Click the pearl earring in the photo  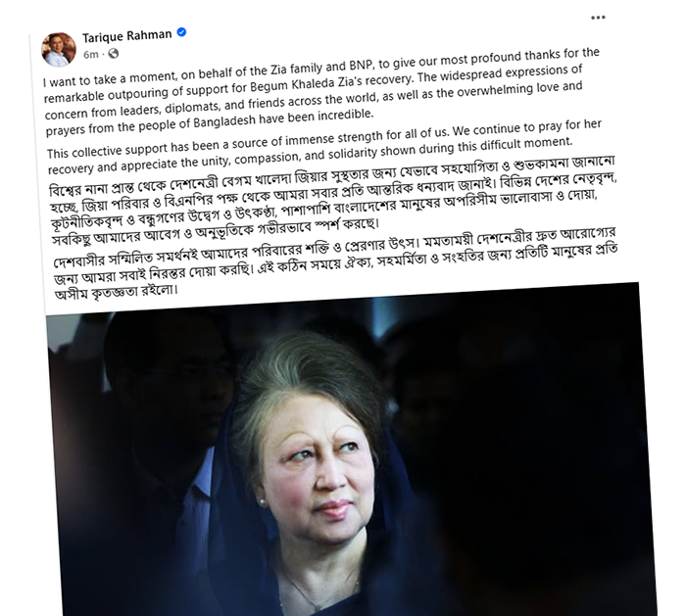pyautogui.click(x=263, y=501)
